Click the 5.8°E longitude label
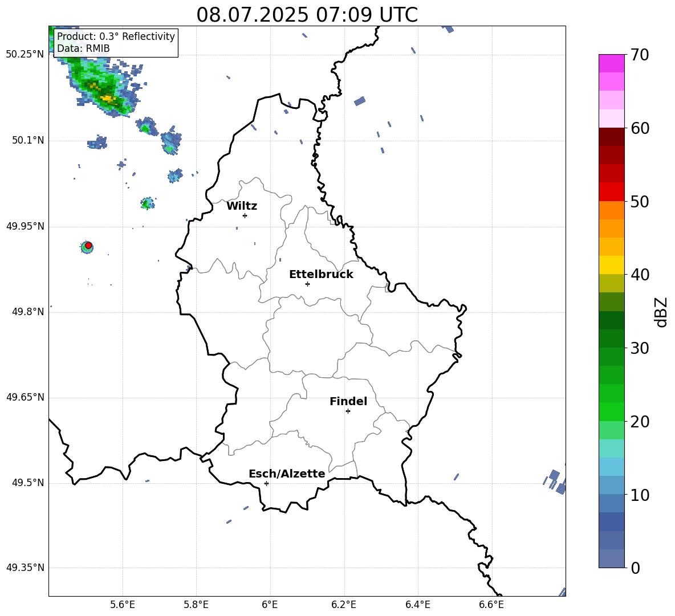 (196, 605)
